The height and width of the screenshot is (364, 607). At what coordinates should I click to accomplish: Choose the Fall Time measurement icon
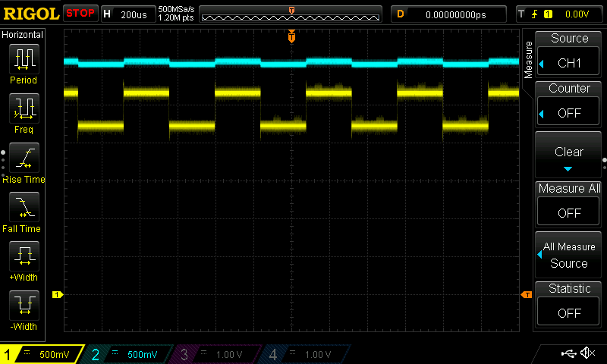[x=24, y=207]
